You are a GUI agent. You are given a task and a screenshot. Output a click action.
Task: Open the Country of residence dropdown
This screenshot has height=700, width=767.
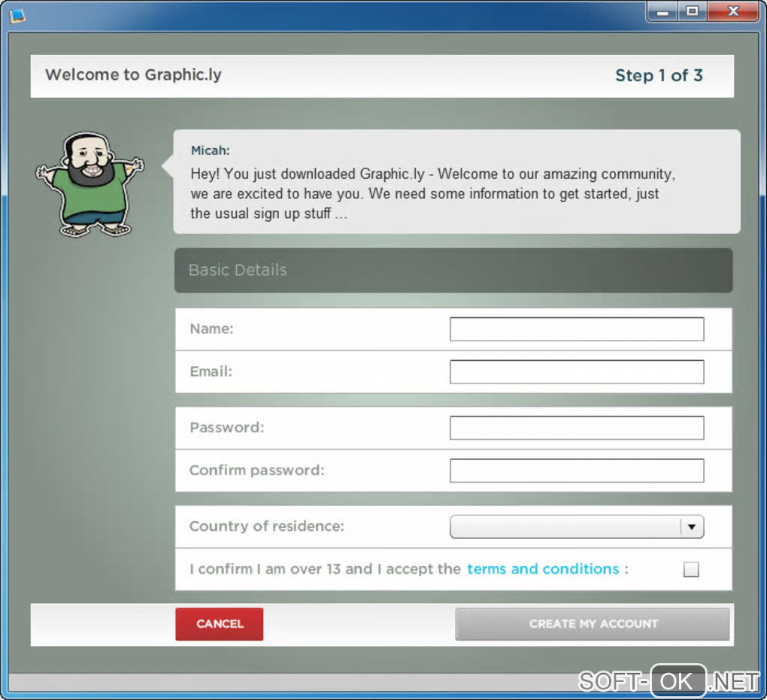[577, 526]
